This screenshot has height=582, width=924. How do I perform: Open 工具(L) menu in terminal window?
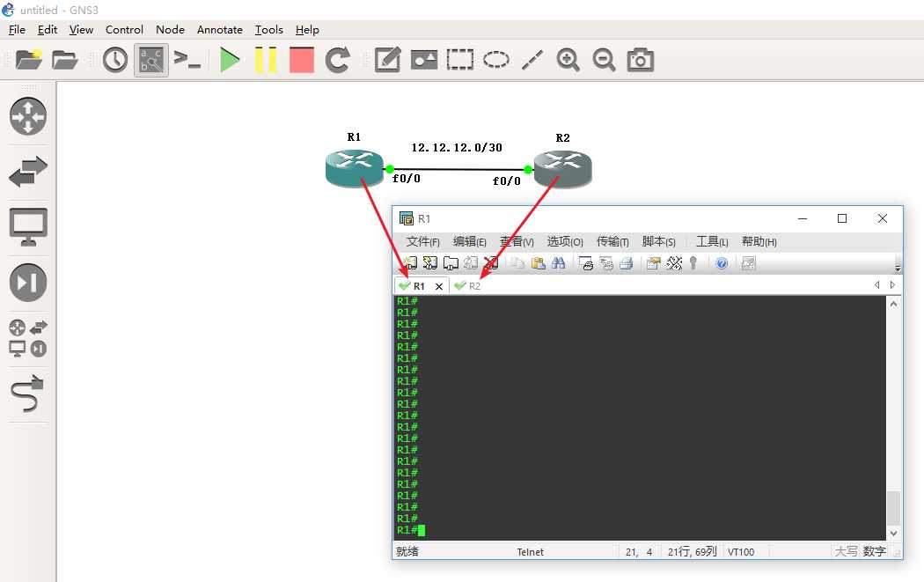(712, 242)
